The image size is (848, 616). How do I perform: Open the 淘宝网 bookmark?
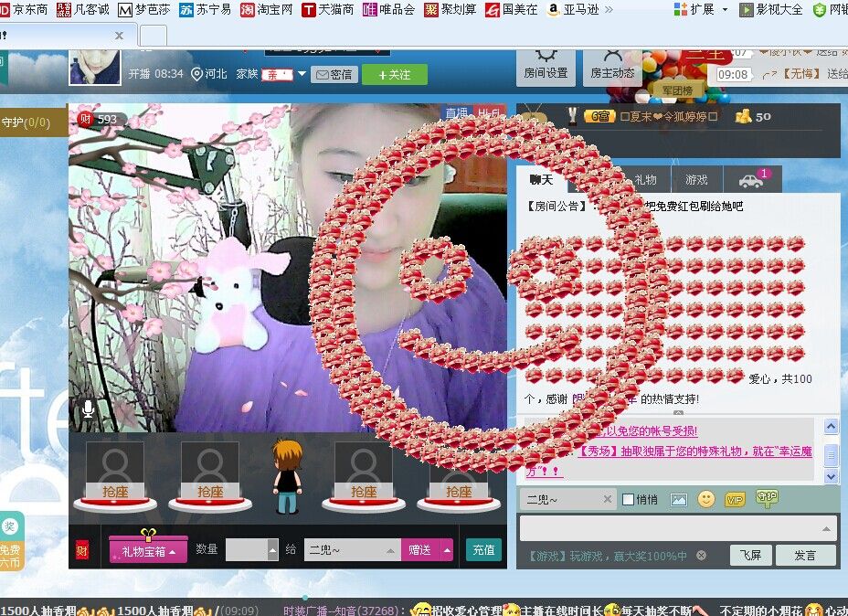click(x=266, y=9)
